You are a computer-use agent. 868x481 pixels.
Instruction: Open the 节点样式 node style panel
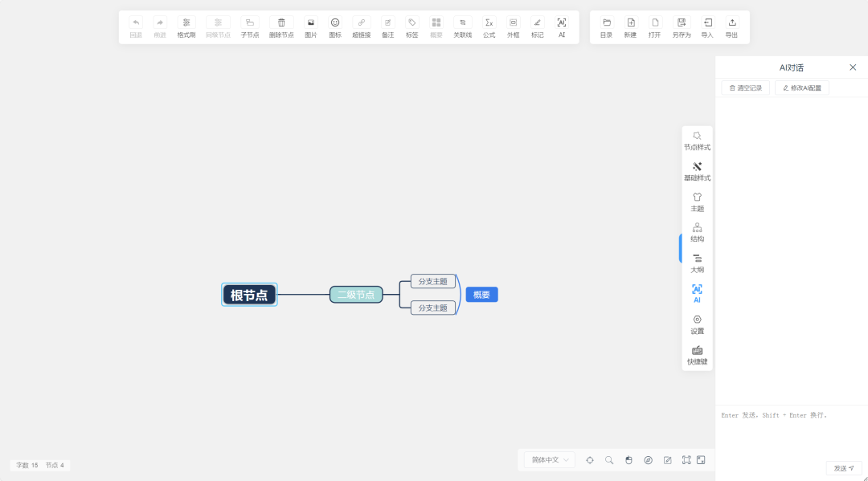[x=696, y=140]
